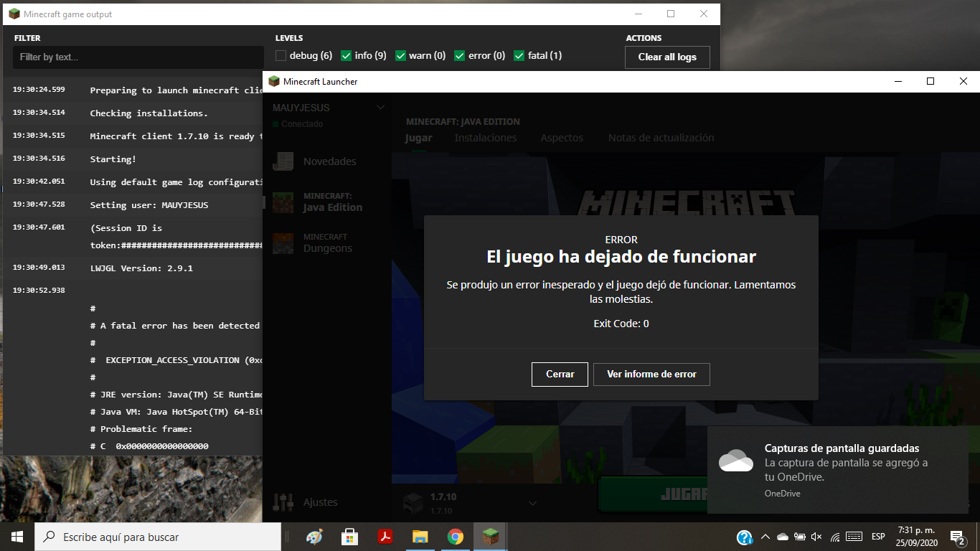Viewport: 980px width, 551px height.
Task: Show hidden system tray icons
Action: point(765,537)
